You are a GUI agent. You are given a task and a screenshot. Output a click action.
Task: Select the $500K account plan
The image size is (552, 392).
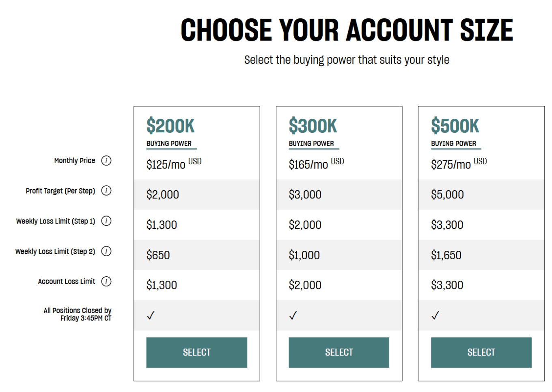pos(481,352)
